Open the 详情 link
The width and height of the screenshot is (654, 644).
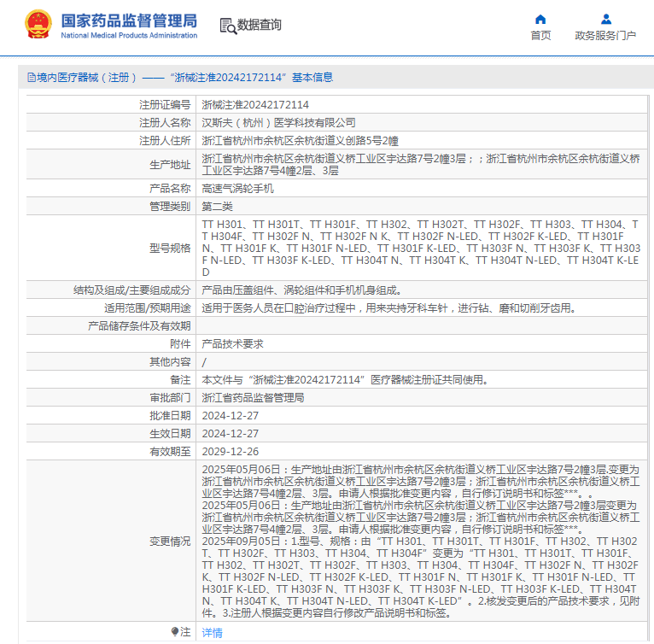pyautogui.click(x=212, y=633)
